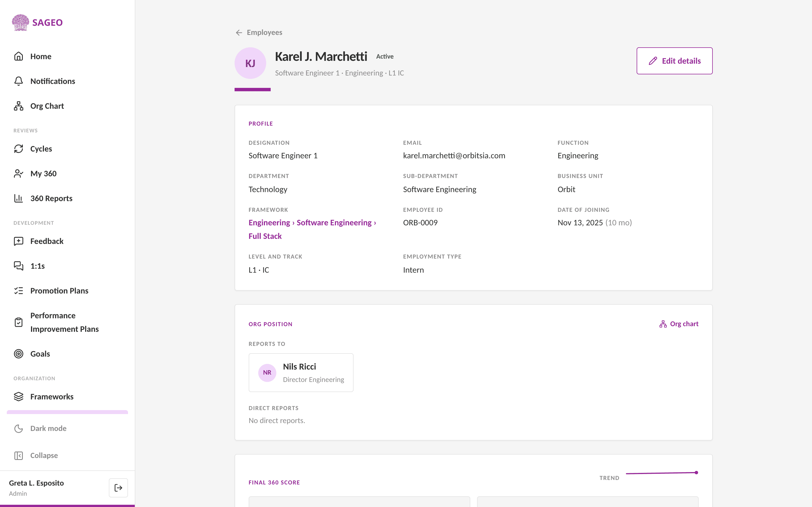Click the Feedback message icon

(18, 241)
